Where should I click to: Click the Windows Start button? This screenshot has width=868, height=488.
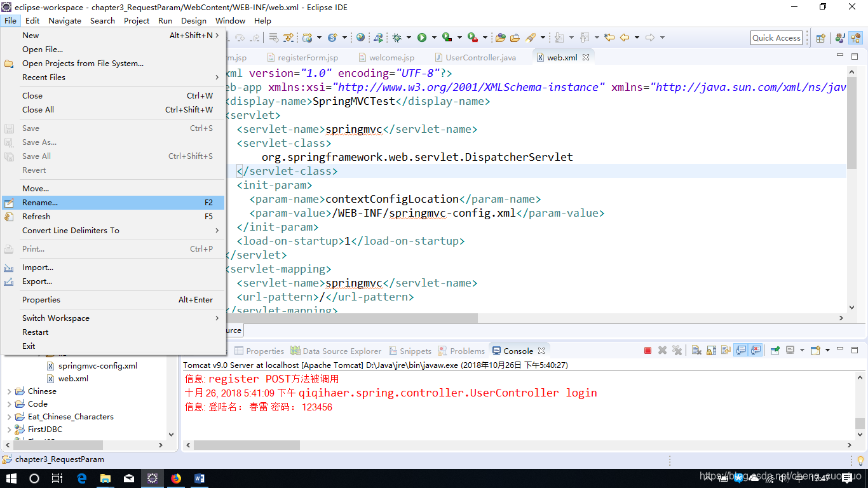(11, 478)
